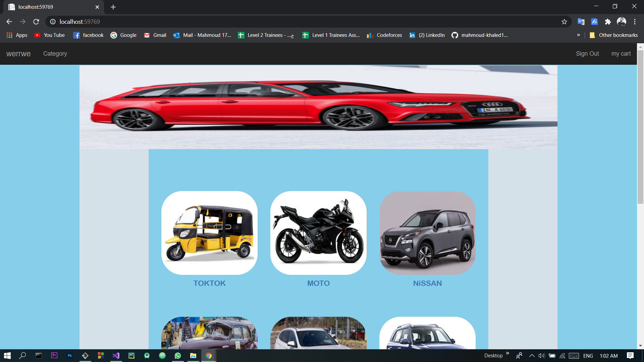Viewport: 644px width, 362px height.
Task: Show hidden system tray icons
Action: click(532, 356)
